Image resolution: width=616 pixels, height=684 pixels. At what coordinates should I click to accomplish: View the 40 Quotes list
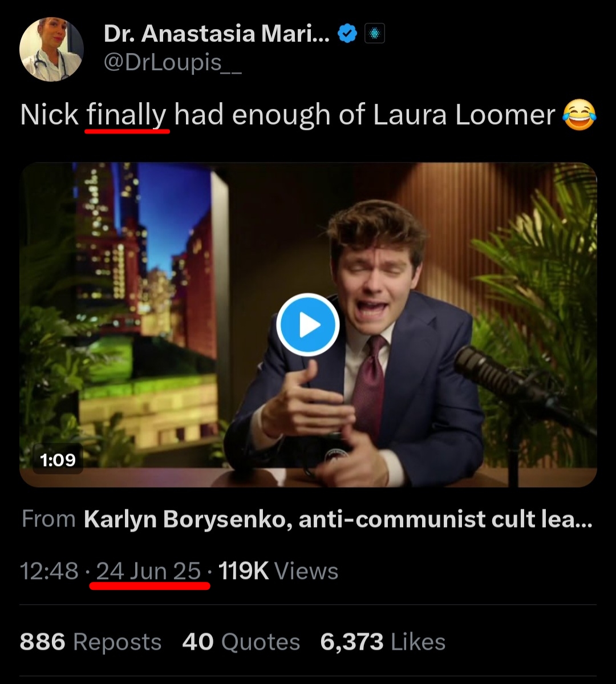click(241, 642)
